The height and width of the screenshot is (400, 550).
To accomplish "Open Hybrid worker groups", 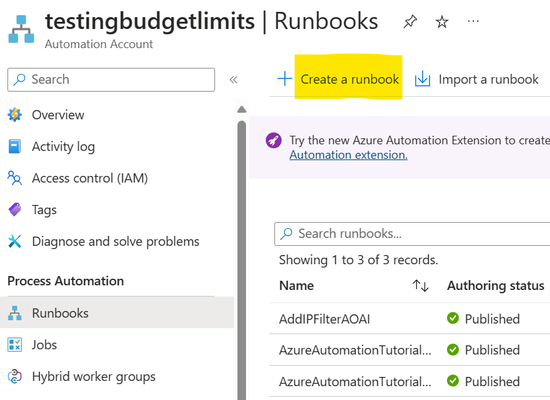I will point(94,376).
